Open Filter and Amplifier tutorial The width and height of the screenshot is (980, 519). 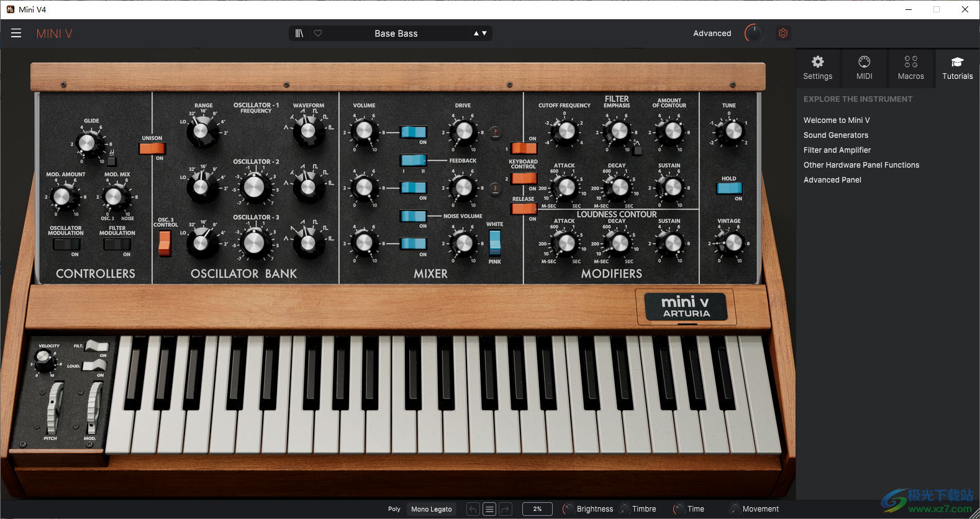pyautogui.click(x=837, y=150)
